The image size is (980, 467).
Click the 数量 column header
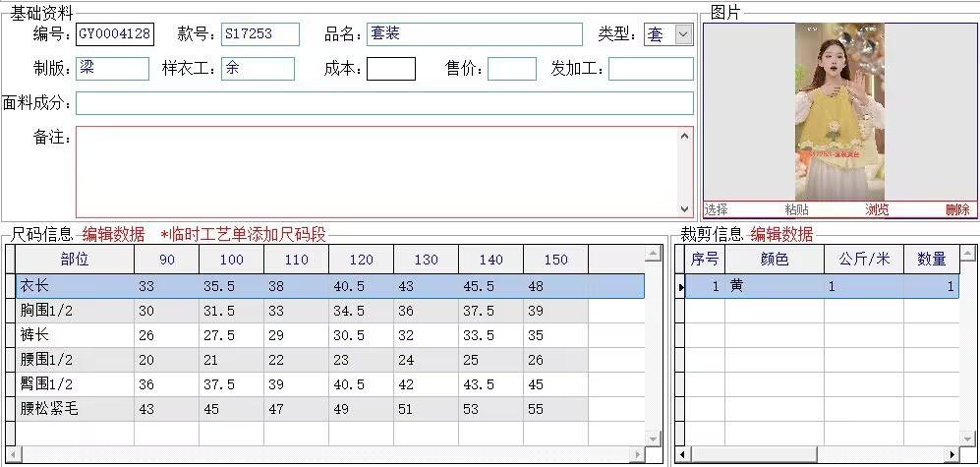point(931,260)
